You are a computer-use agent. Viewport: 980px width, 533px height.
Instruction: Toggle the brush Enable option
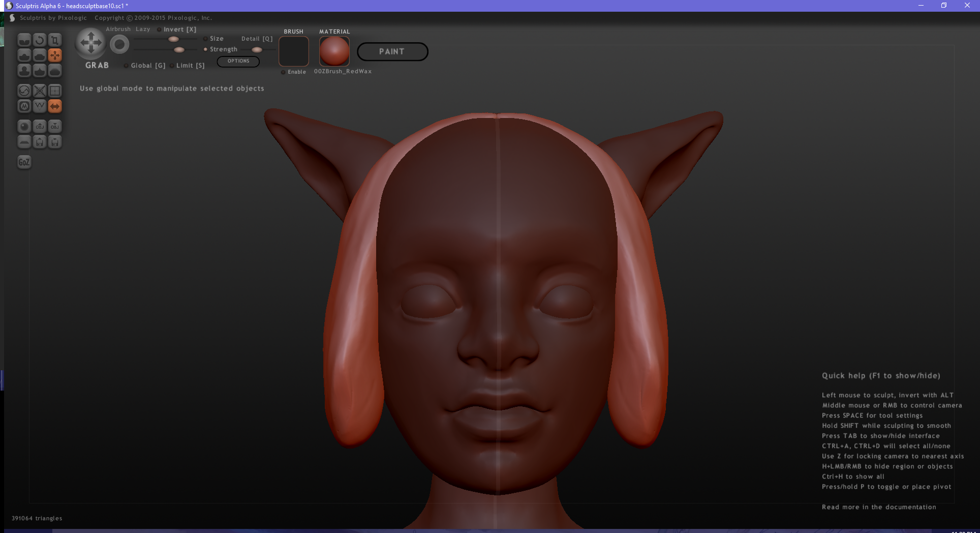pos(283,72)
